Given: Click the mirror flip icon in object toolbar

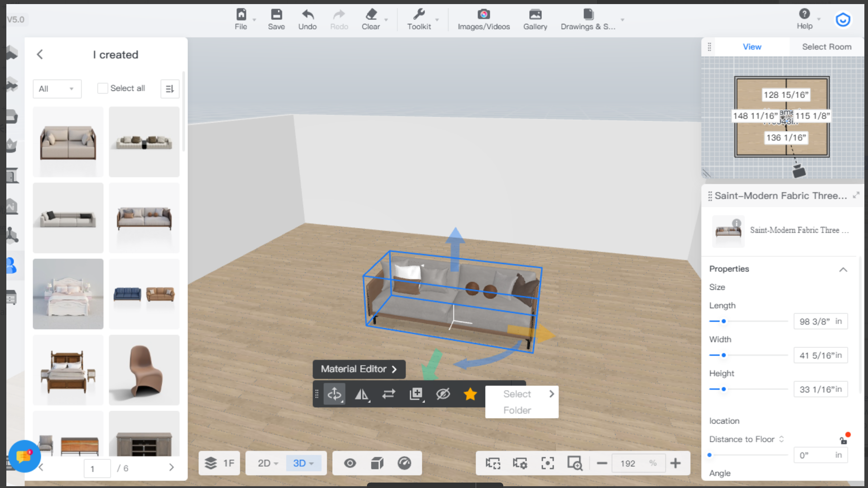Looking at the screenshot, I should pyautogui.click(x=362, y=394).
